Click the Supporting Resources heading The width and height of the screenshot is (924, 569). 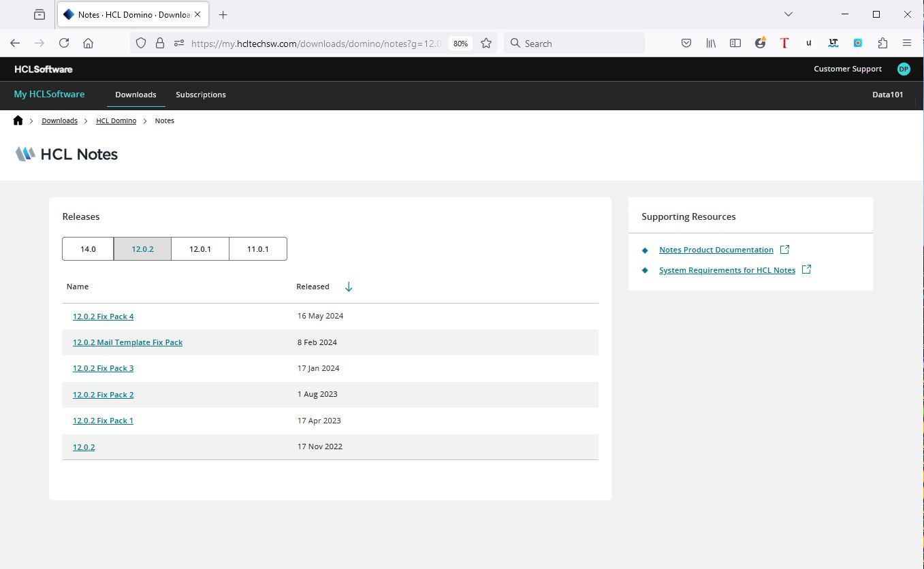688,216
